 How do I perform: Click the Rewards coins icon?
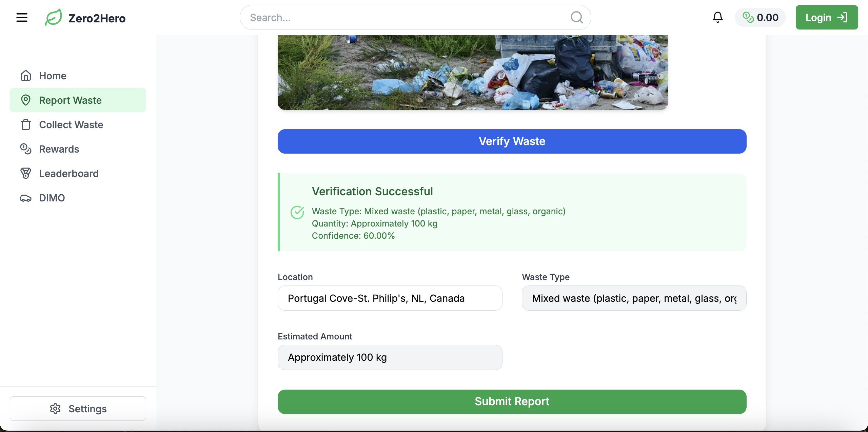(26, 149)
